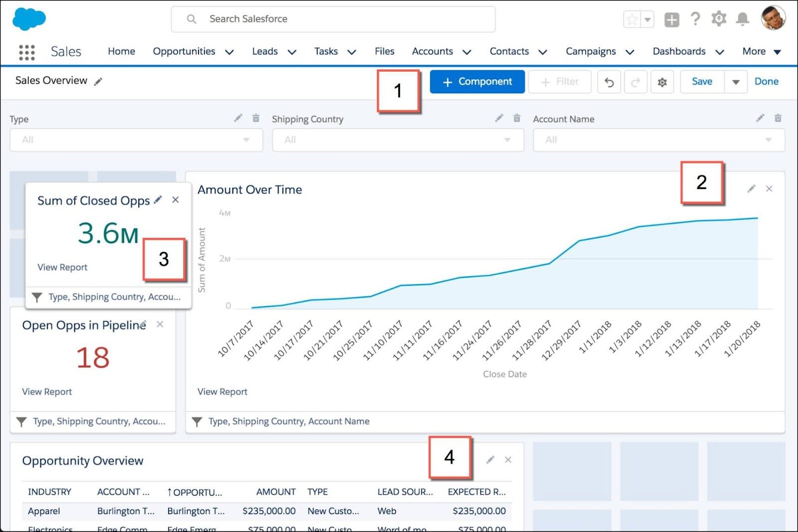Click filter funnel icon under Amount Over Time
Viewport: 798px width, 532px height.
pos(197,422)
